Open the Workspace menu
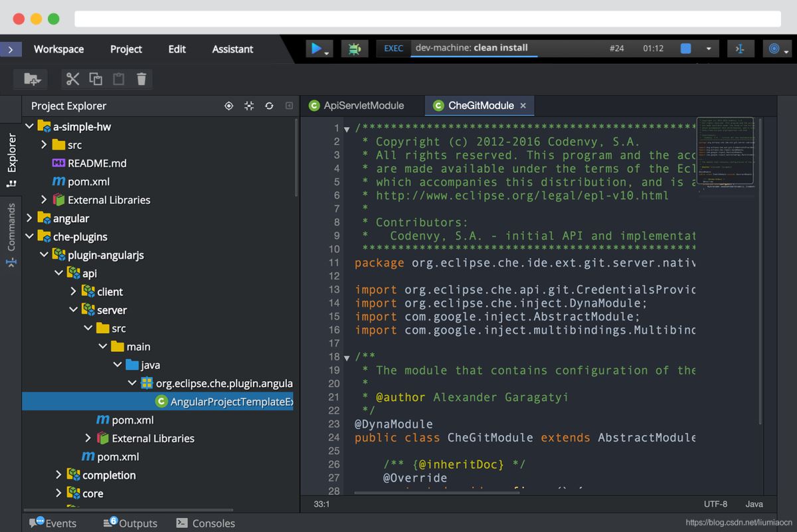The width and height of the screenshot is (797, 532). click(58, 49)
